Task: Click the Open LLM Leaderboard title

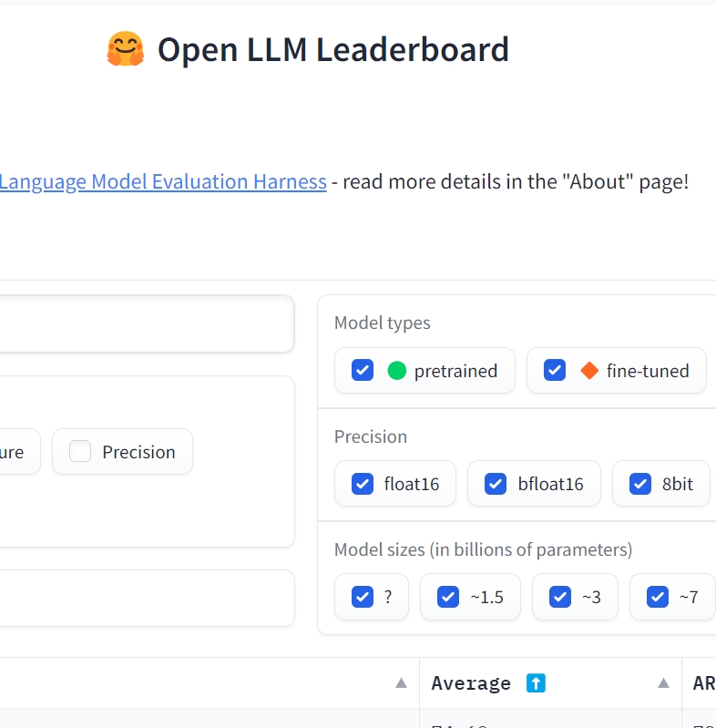Action: point(332,49)
